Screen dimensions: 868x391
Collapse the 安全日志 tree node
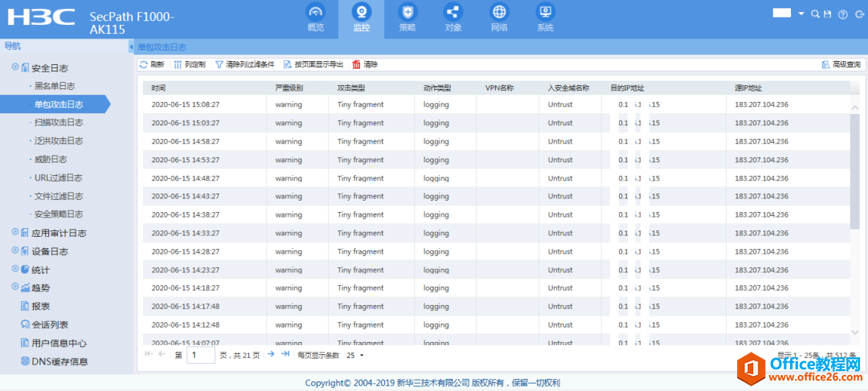point(15,67)
